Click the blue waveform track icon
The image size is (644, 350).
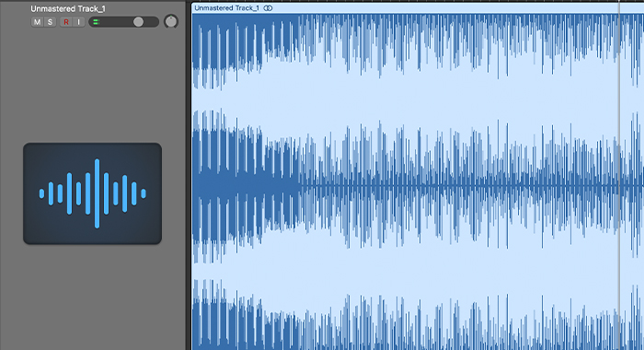(92, 193)
